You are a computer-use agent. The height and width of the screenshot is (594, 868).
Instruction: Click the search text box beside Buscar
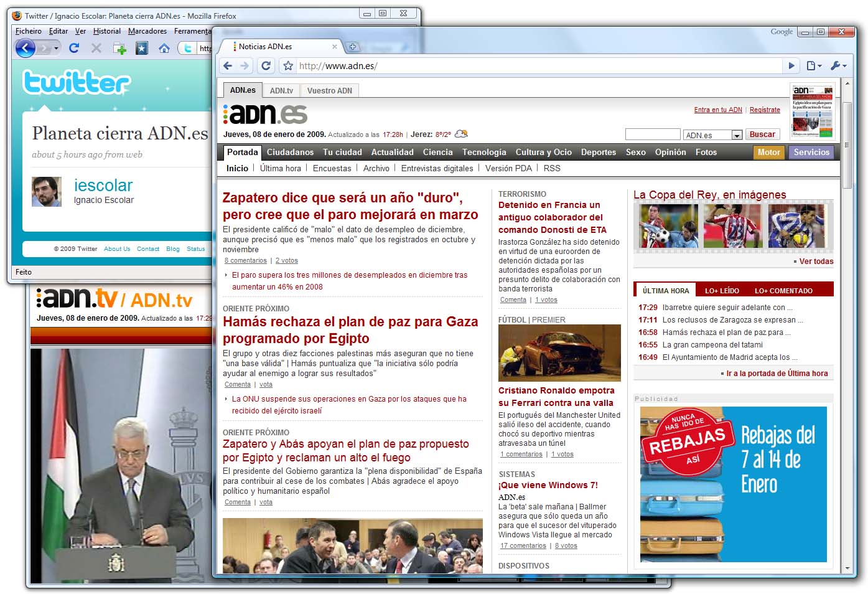click(653, 134)
